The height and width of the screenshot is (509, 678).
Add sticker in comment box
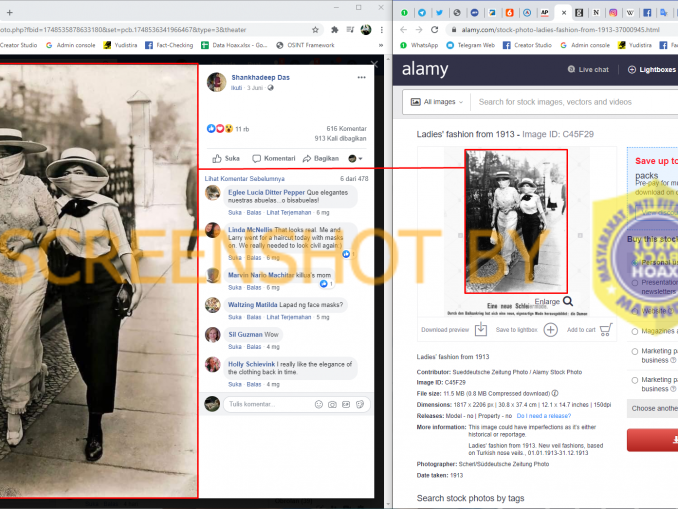click(360, 404)
